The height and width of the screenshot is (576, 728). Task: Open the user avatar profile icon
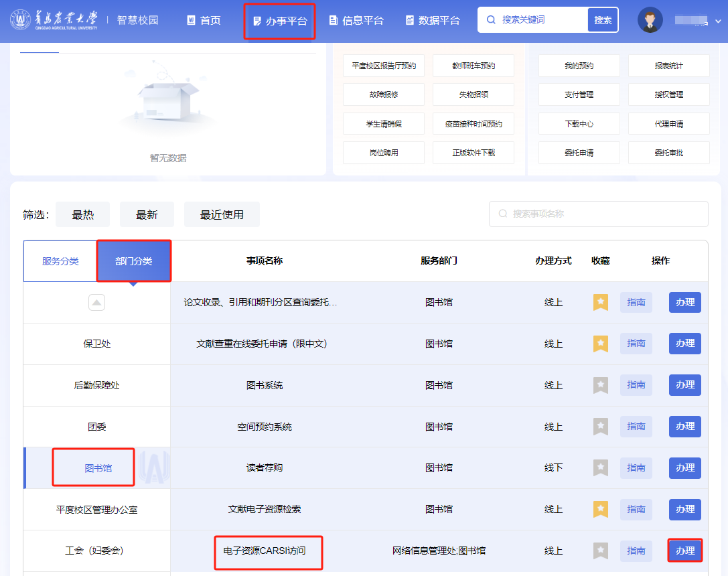click(x=650, y=20)
